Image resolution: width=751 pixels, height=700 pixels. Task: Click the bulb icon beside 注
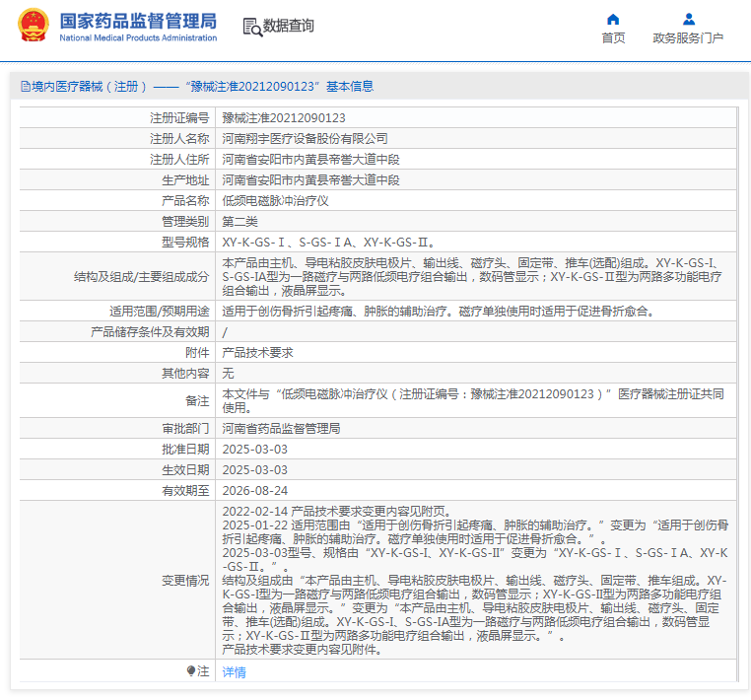click(x=191, y=670)
